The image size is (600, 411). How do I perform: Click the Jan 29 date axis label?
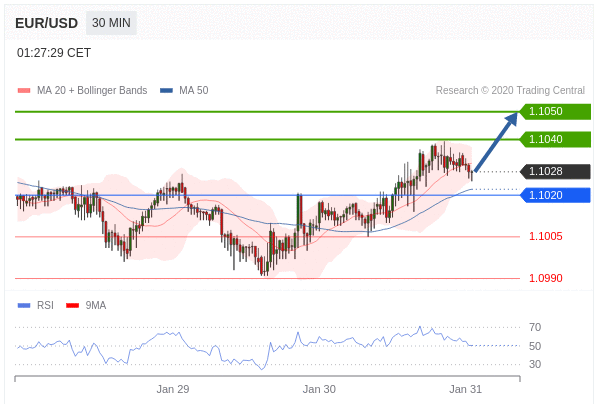click(x=173, y=390)
